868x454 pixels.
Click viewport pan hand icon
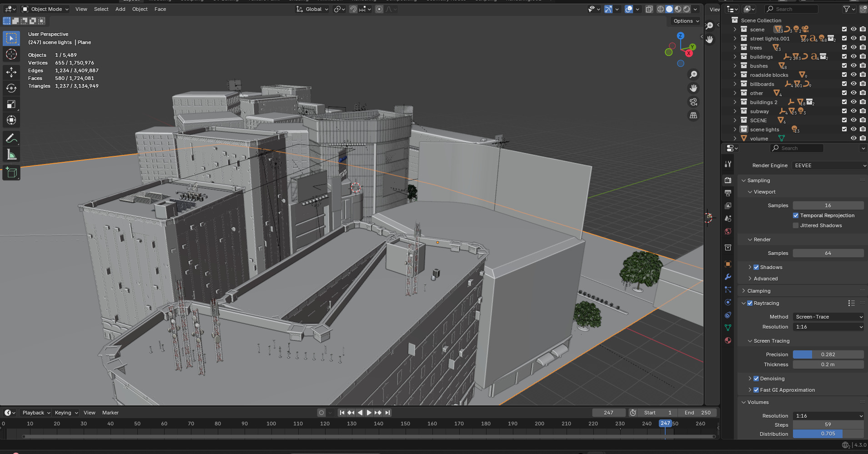click(x=693, y=88)
